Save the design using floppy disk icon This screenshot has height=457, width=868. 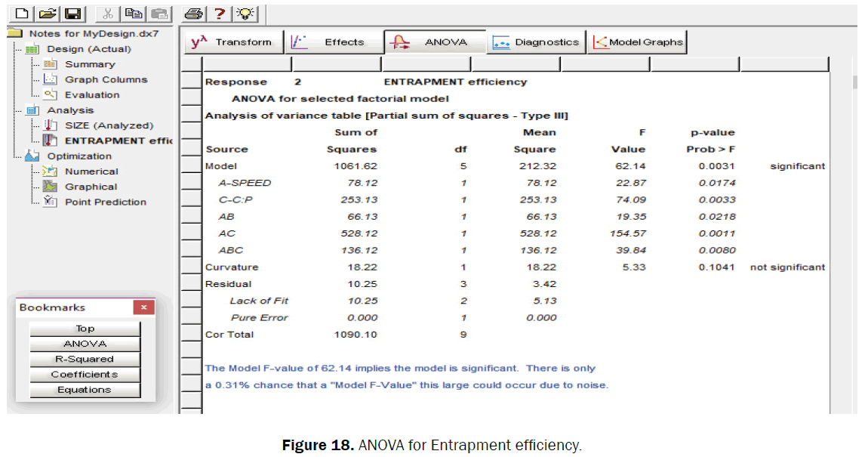click(72, 14)
